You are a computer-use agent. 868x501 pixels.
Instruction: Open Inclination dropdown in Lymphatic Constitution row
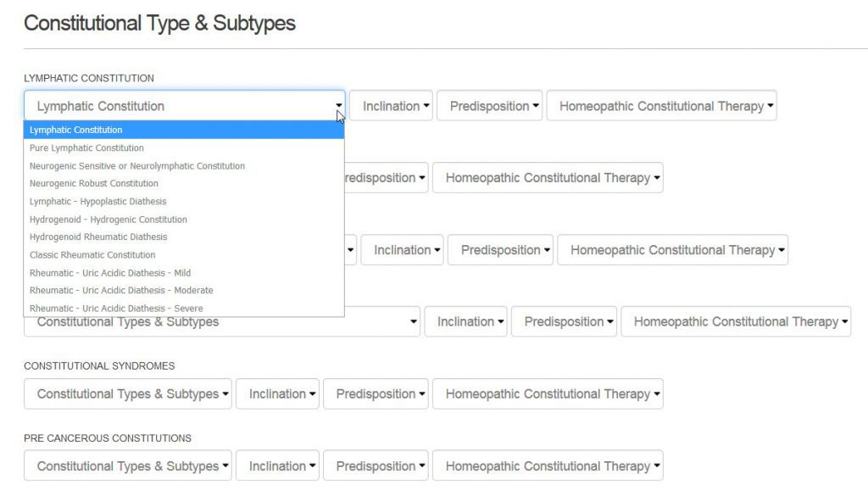pos(391,106)
